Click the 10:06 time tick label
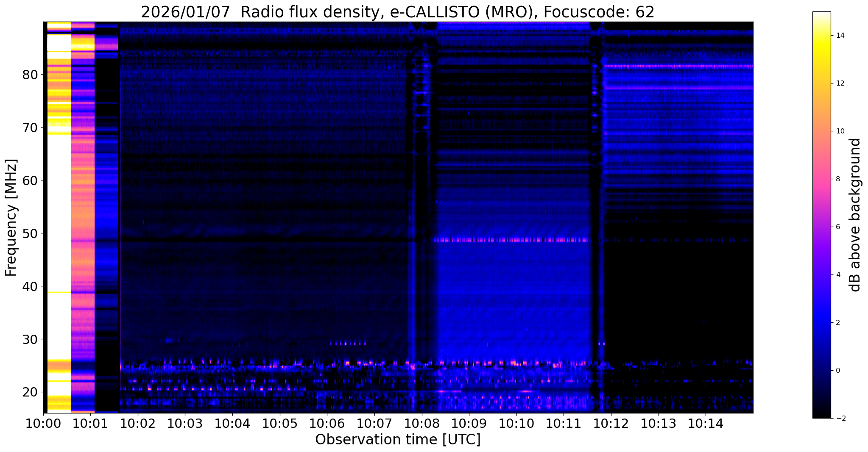 (327, 424)
